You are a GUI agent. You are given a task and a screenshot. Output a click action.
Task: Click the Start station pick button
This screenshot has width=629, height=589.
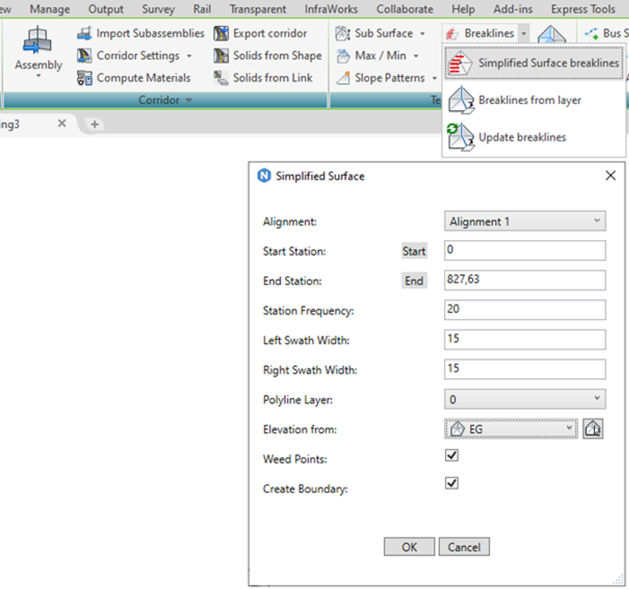click(x=414, y=251)
